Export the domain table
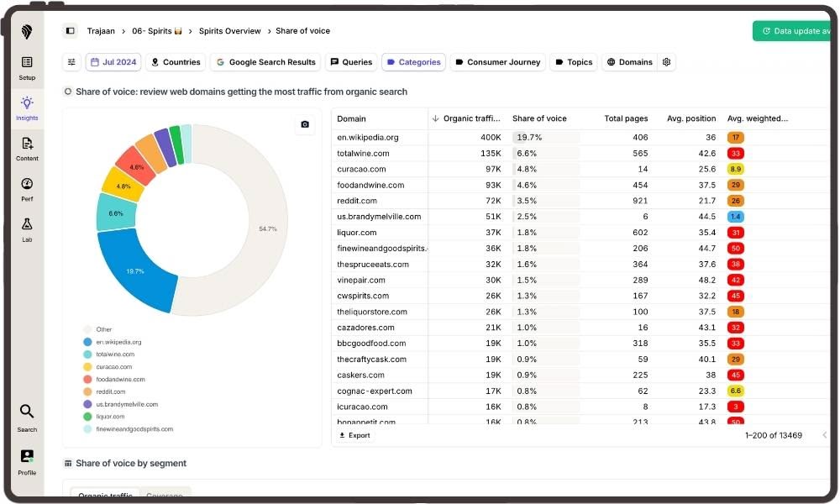 click(354, 435)
